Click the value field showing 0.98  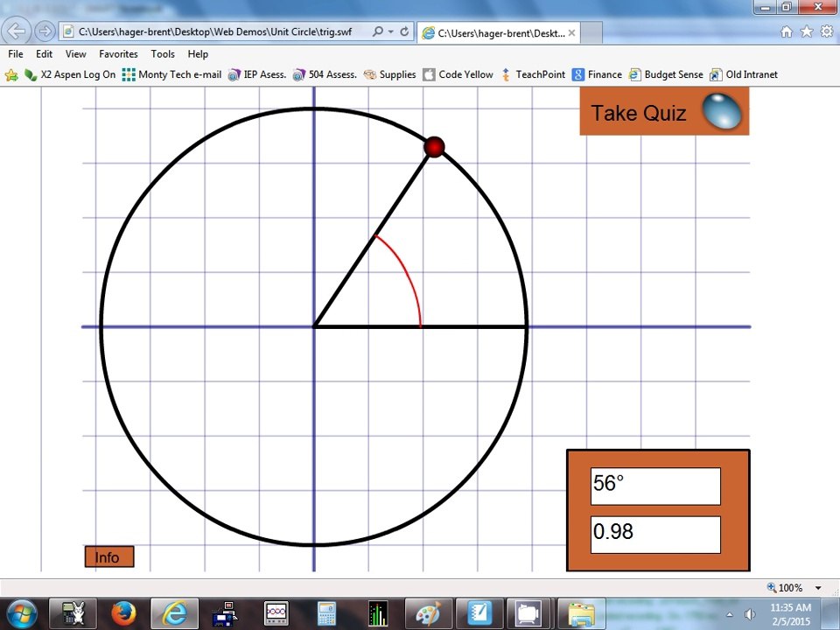[655, 535]
